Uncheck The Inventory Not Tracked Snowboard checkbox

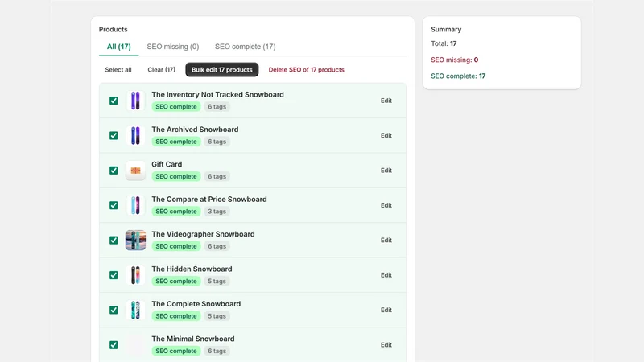pos(114,101)
